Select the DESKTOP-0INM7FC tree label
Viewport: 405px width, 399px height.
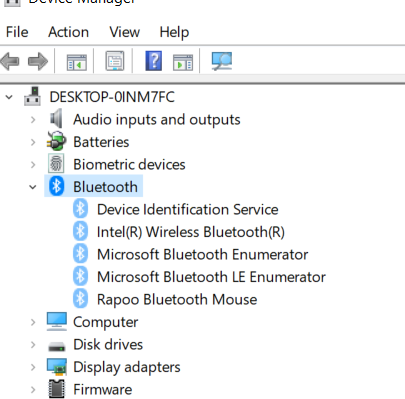click(x=112, y=97)
